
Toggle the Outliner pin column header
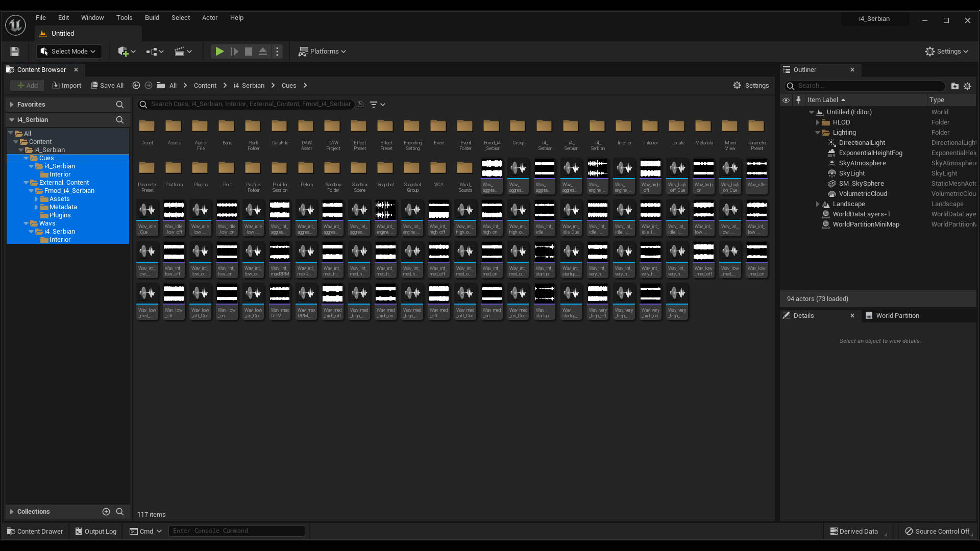tap(799, 100)
